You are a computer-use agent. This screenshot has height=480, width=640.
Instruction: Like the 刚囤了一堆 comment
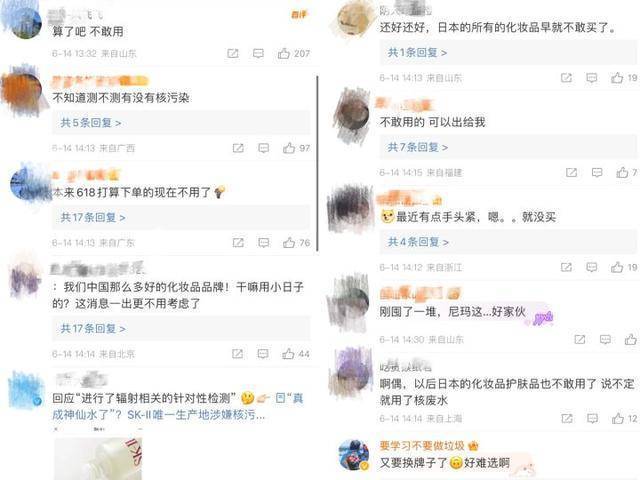(x=631, y=339)
